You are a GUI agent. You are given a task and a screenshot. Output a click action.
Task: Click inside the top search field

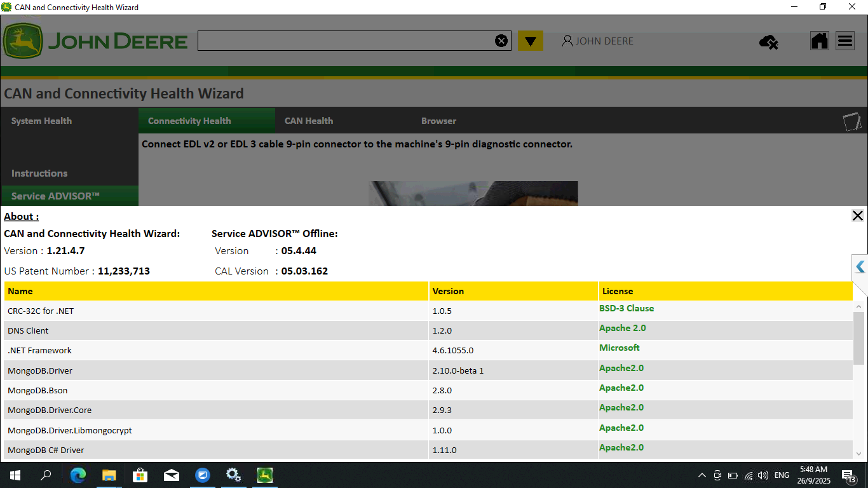(x=349, y=40)
